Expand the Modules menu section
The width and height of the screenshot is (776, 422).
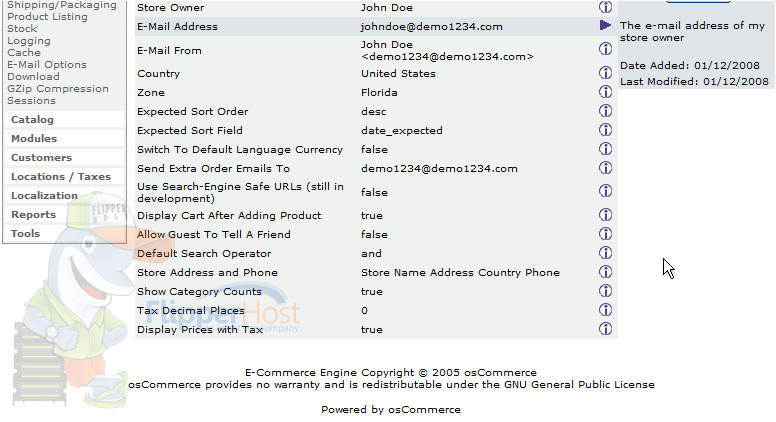tap(34, 139)
